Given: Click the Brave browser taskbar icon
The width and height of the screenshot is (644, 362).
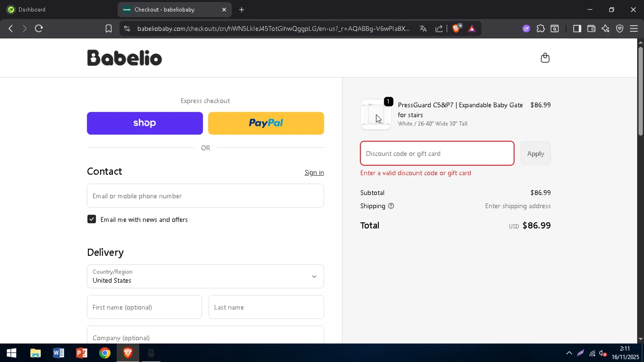Looking at the screenshot, I should click(x=128, y=353).
